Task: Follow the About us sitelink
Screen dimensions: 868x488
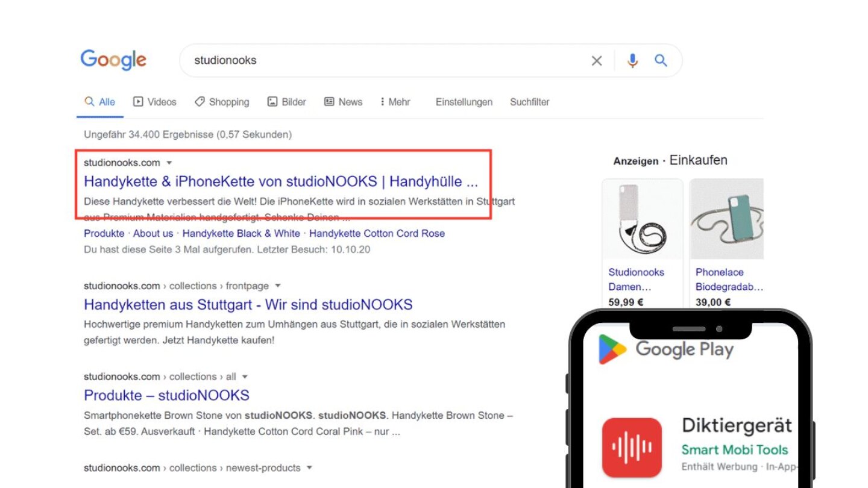Action: (x=153, y=233)
